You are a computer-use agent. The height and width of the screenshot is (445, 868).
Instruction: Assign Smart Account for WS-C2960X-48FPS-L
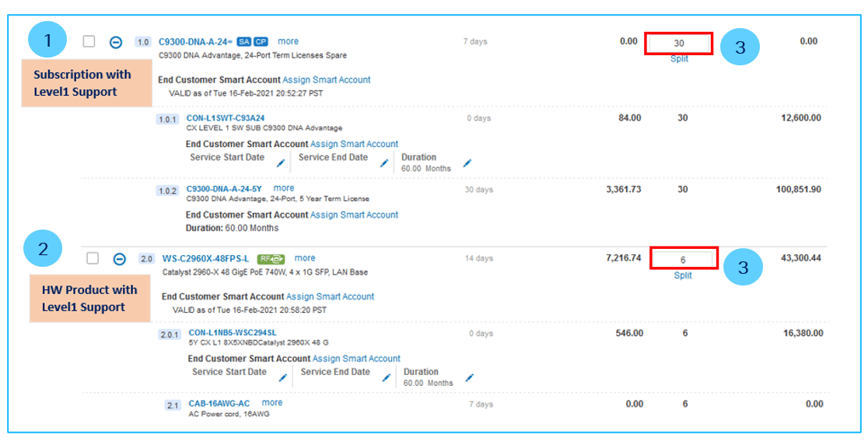pyautogui.click(x=330, y=296)
